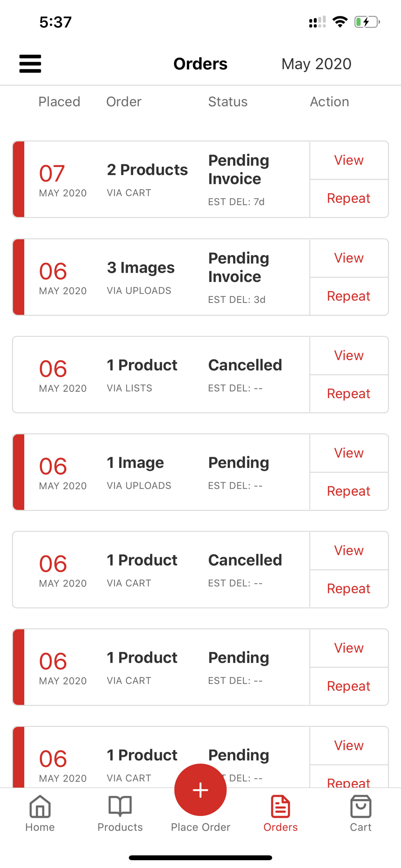
Task: View the 07 May 2 Products order
Action: tap(349, 160)
